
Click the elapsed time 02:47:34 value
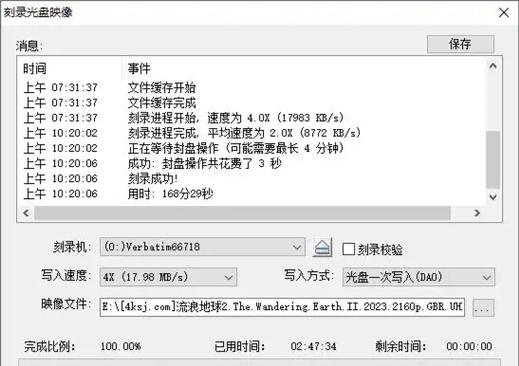[x=313, y=346]
